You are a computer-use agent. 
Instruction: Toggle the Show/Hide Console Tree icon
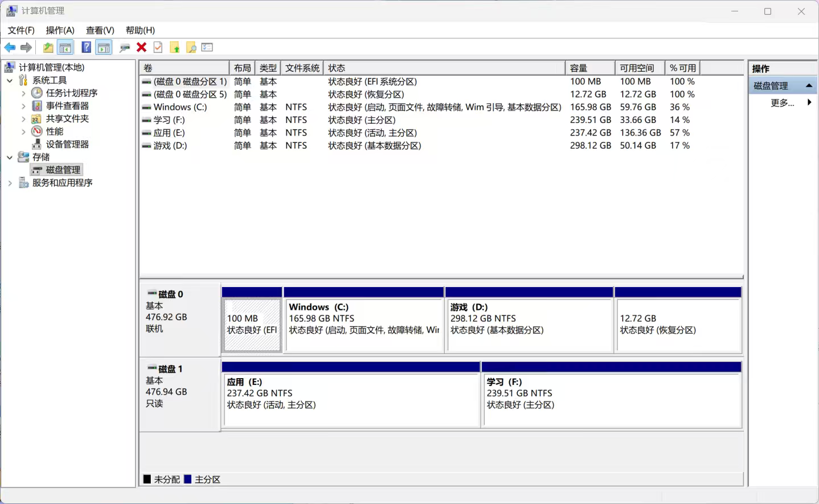(x=65, y=48)
